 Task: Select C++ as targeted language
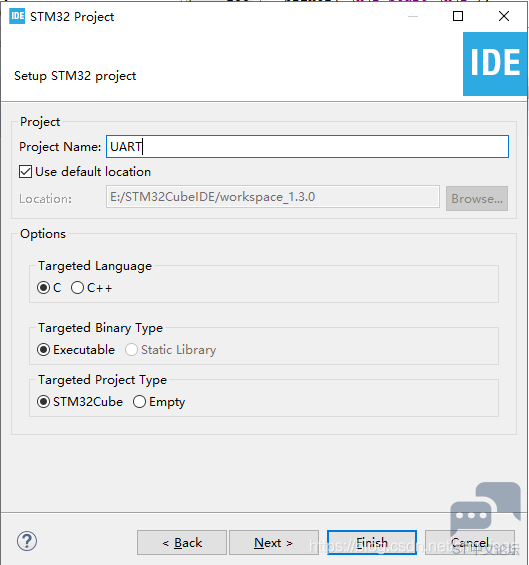[x=77, y=288]
